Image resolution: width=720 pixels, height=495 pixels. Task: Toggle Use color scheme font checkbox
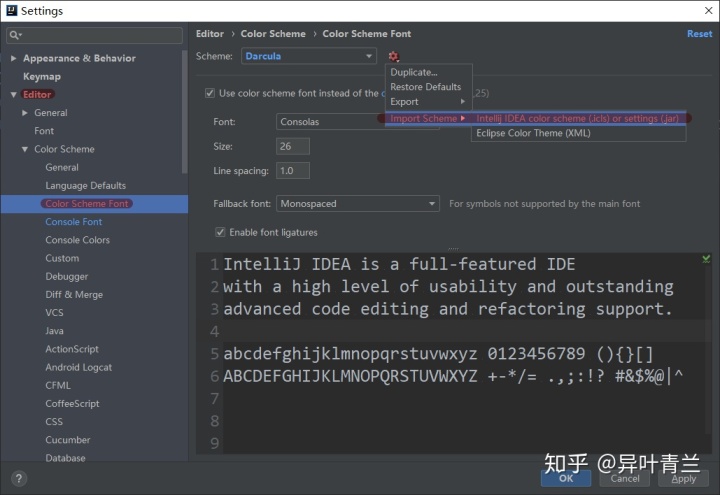coord(210,93)
